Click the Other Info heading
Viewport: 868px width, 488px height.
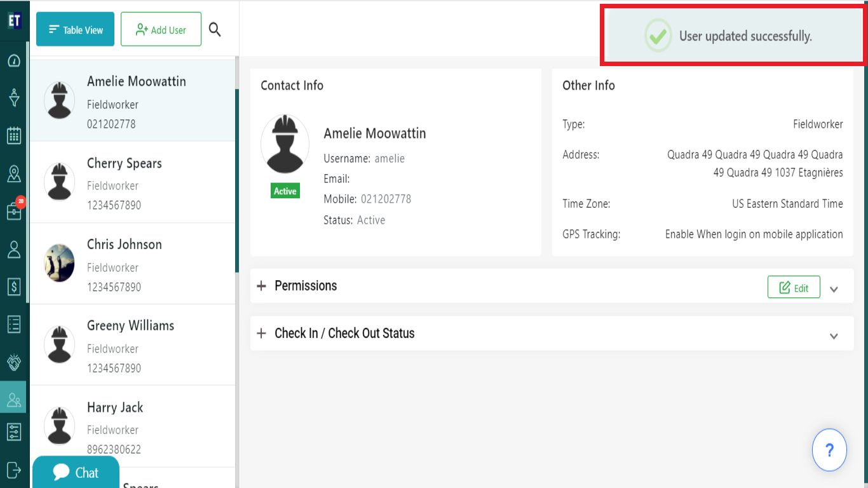588,86
